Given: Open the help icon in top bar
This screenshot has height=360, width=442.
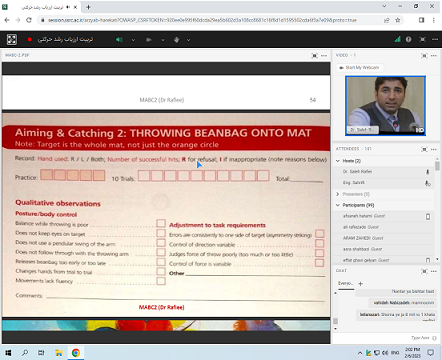Looking at the screenshot, I should (x=408, y=39).
